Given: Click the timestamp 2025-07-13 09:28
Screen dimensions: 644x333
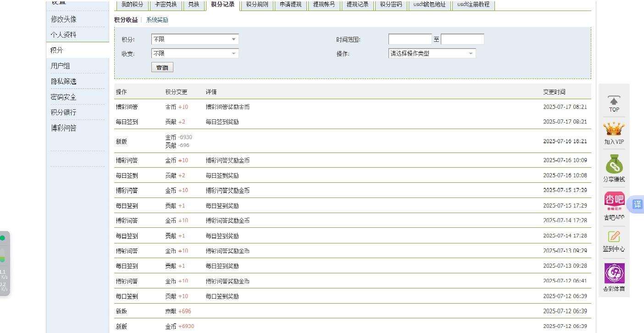Looking at the screenshot, I should click(565, 266).
